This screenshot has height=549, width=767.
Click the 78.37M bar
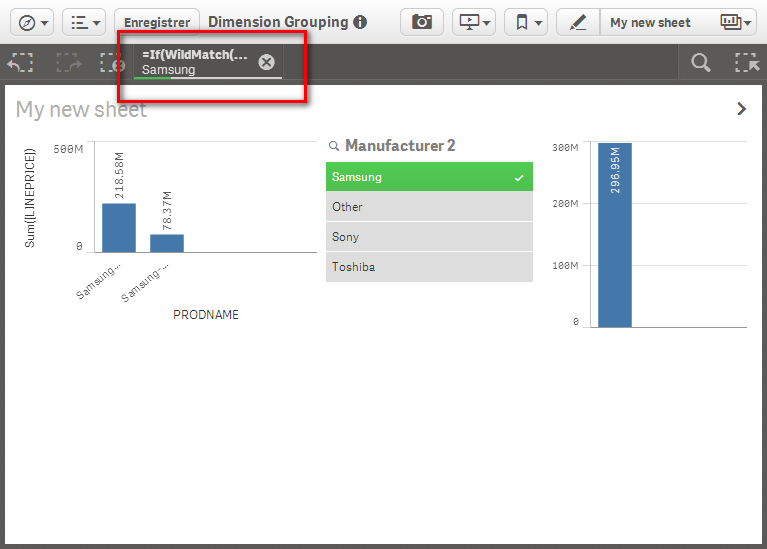pos(167,243)
